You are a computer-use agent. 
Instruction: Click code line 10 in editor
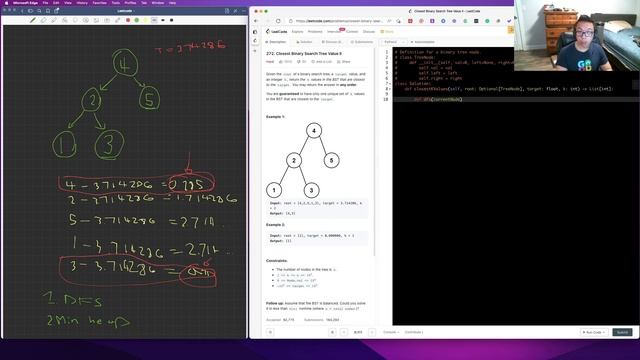click(515, 99)
